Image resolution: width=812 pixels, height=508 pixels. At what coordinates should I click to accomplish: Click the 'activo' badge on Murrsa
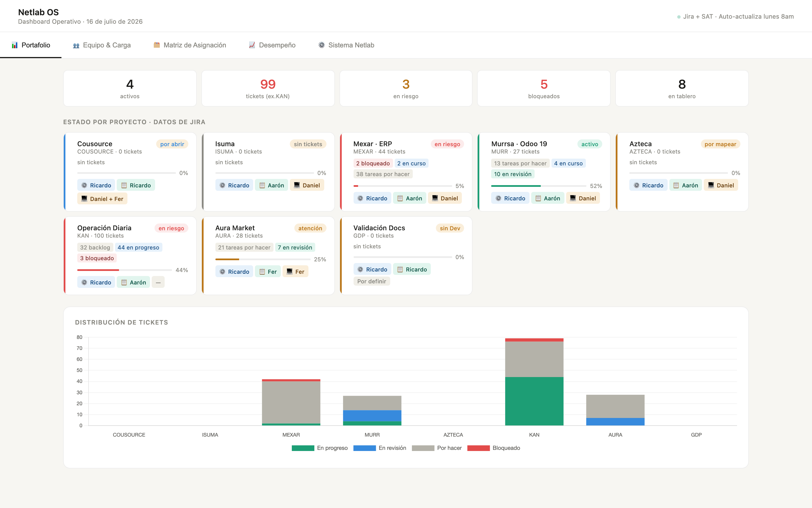tap(590, 144)
